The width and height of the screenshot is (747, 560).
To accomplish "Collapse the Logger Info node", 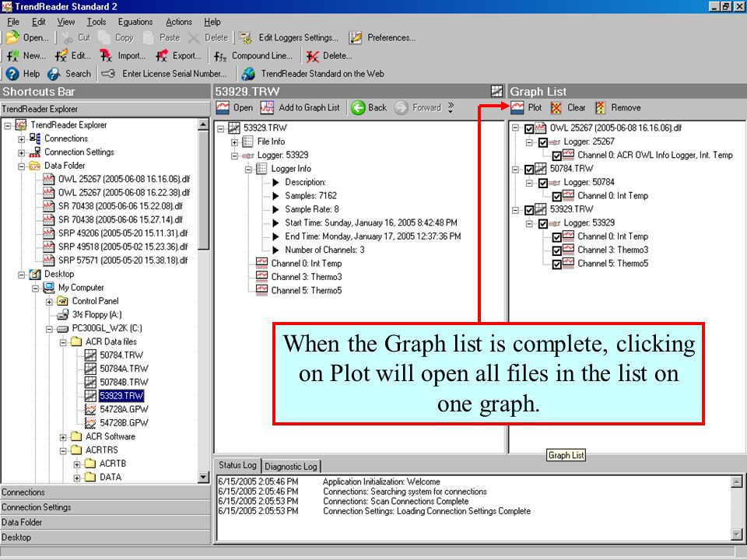I will pos(248,169).
